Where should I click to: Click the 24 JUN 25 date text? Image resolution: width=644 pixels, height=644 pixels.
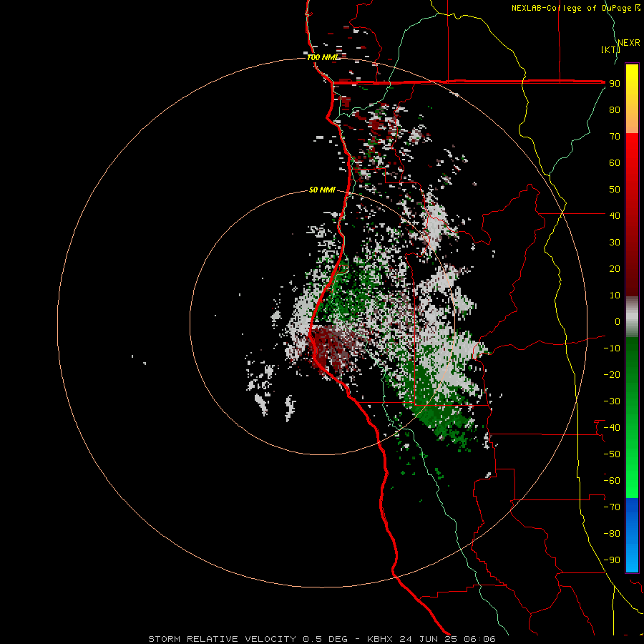(x=428, y=639)
